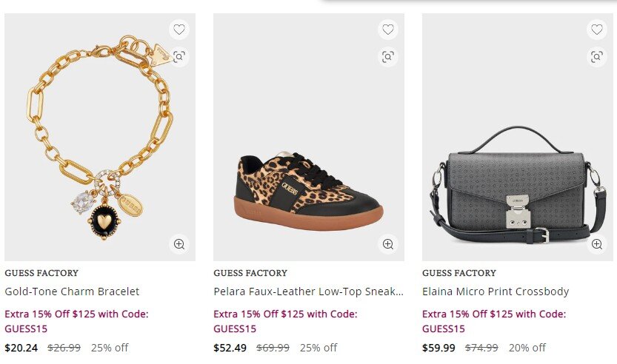Magnify the Elaina crossbody bag image
Viewport: 617px width, 364px height.
596,243
